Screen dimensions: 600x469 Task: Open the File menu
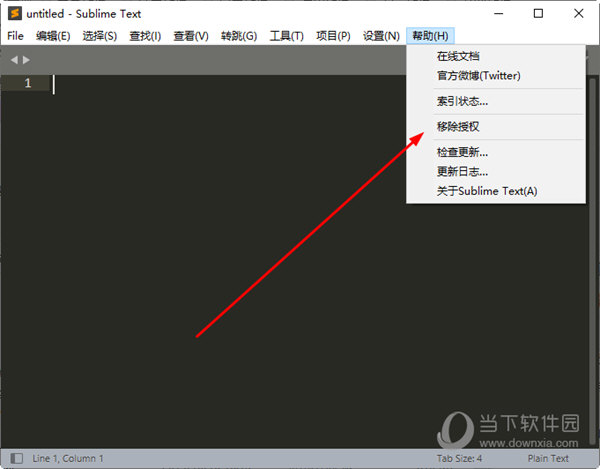tap(15, 36)
